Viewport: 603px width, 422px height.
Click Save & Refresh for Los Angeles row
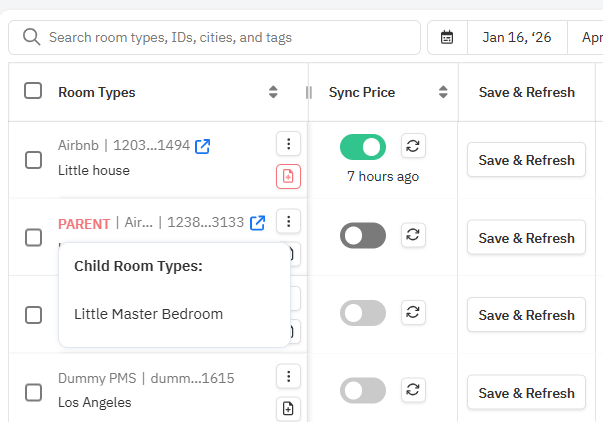pos(526,393)
